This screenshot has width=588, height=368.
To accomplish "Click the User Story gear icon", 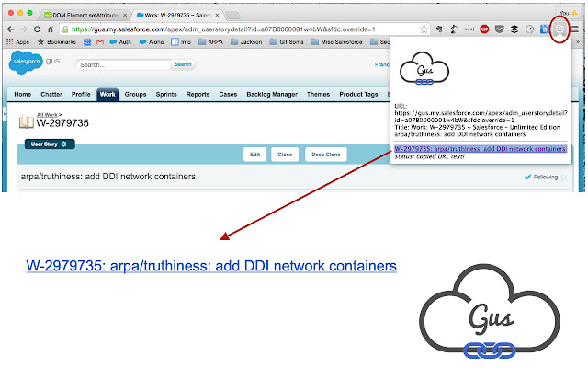I will (63, 144).
